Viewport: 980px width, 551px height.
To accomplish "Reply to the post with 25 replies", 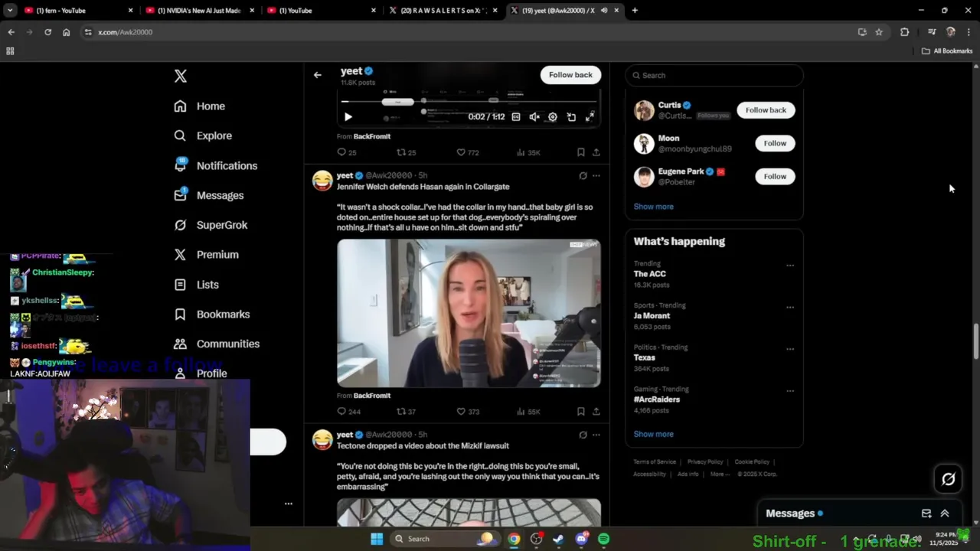I will [347, 152].
